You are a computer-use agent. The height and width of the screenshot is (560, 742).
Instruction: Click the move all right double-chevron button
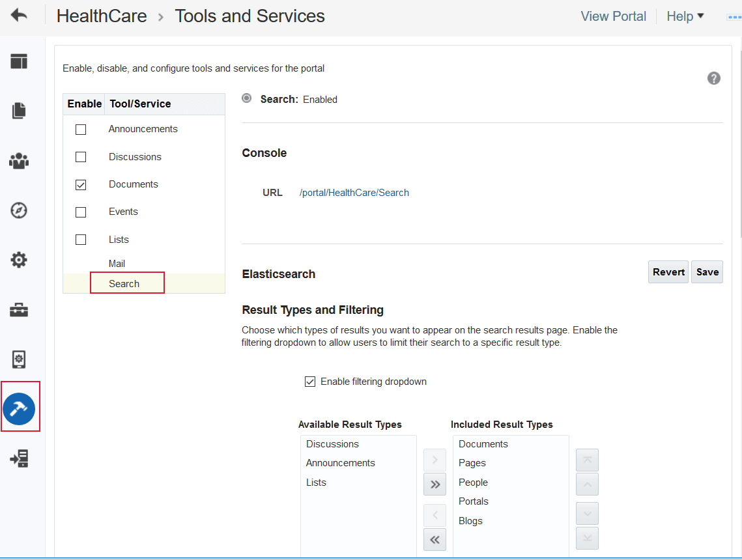pyautogui.click(x=435, y=484)
